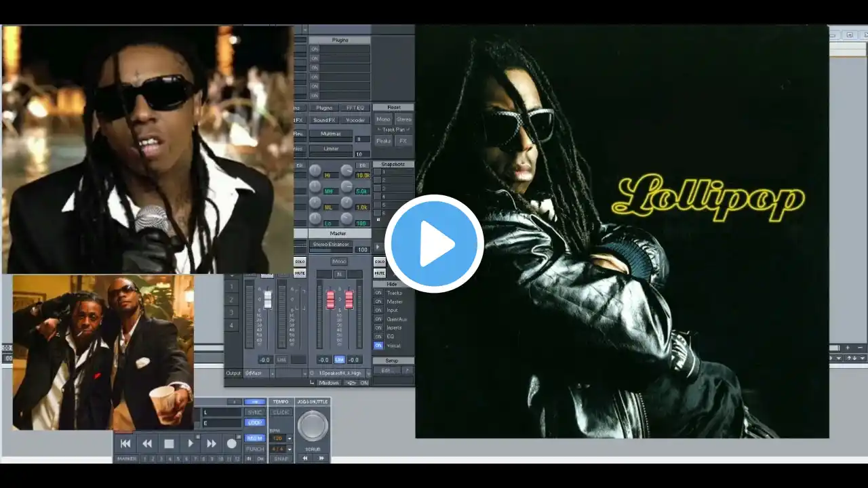Click the Stereo Enhancer button
The image size is (868, 488).
click(x=330, y=244)
